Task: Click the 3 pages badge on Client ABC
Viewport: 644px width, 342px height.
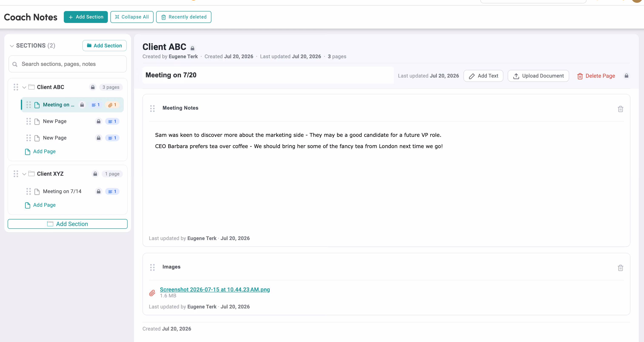Action: pyautogui.click(x=111, y=87)
